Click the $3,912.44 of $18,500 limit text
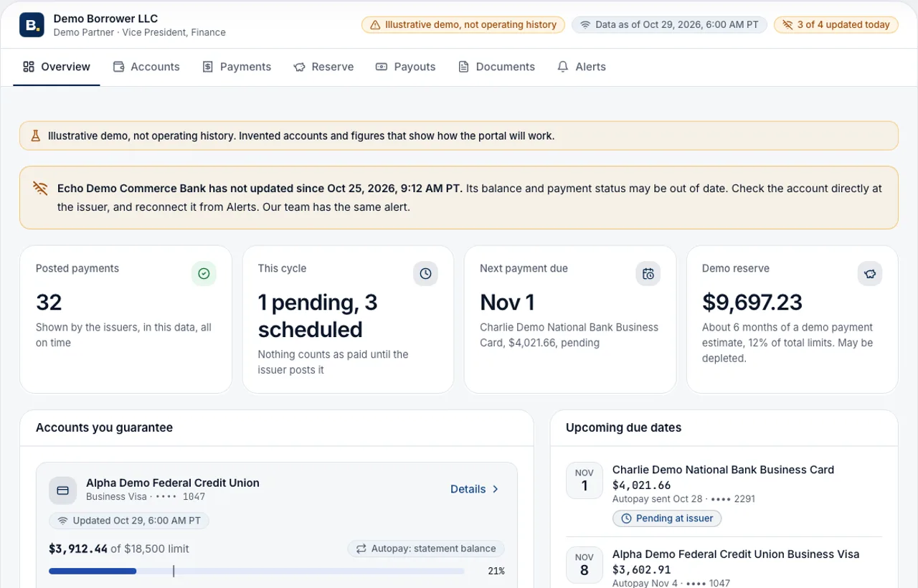This screenshot has width=918, height=588. tap(119, 549)
